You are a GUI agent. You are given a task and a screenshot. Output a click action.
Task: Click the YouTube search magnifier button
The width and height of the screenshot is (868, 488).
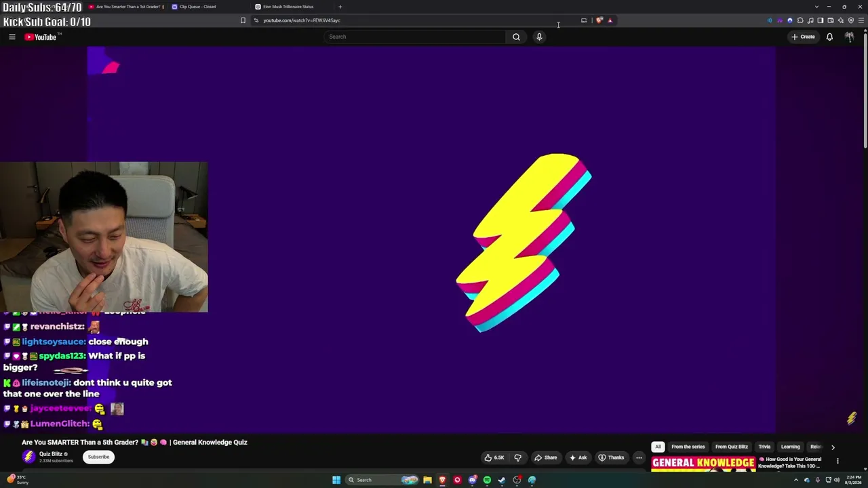(516, 37)
